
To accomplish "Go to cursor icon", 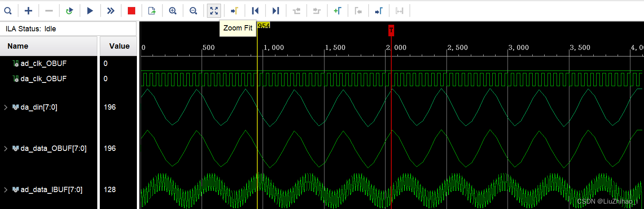I will coord(234,11).
